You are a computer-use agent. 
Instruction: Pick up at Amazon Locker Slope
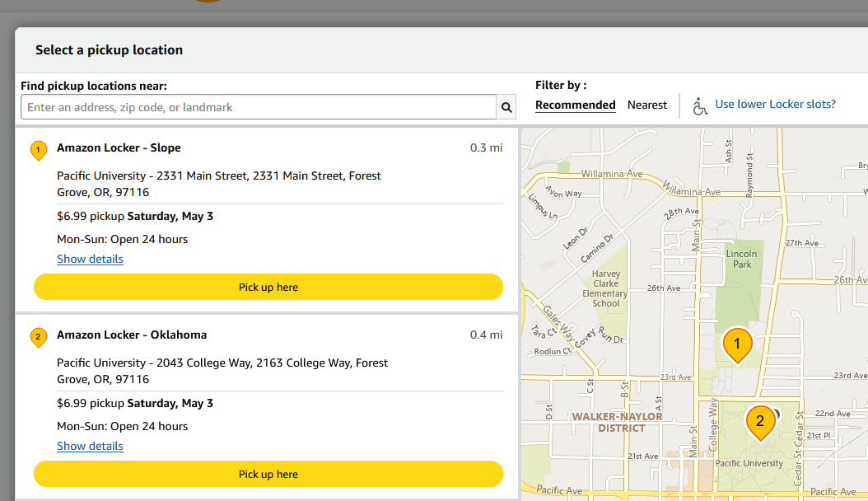[268, 287]
